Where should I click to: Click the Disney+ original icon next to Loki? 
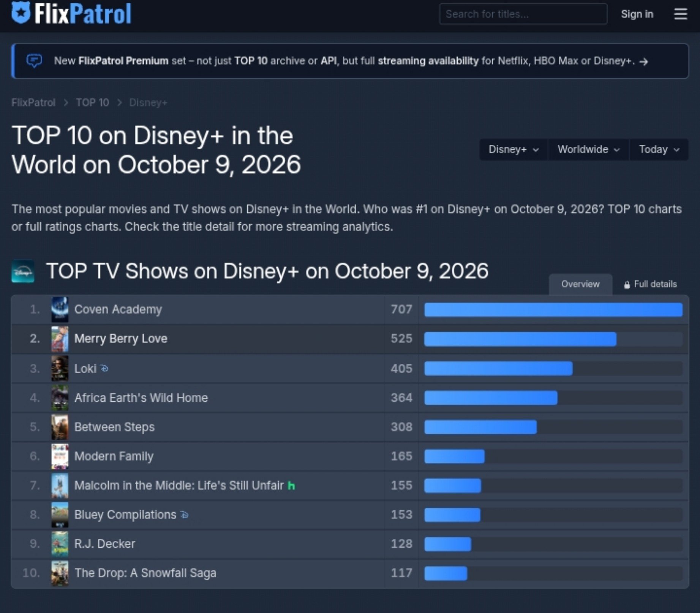(104, 368)
